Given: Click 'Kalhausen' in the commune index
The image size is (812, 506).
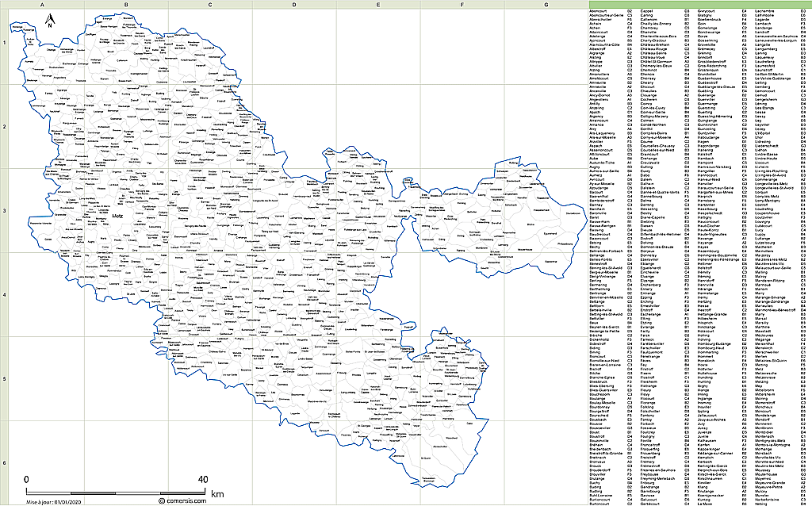Looking at the screenshot, I should pyautogui.click(x=707, y=440).
